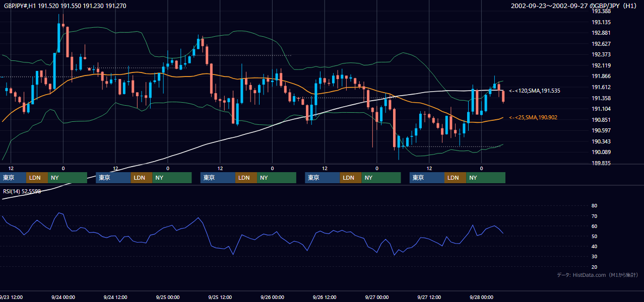Select the RSI 70 level label
Viewport: 644px width, 302px height.
(x=594, y=216)
